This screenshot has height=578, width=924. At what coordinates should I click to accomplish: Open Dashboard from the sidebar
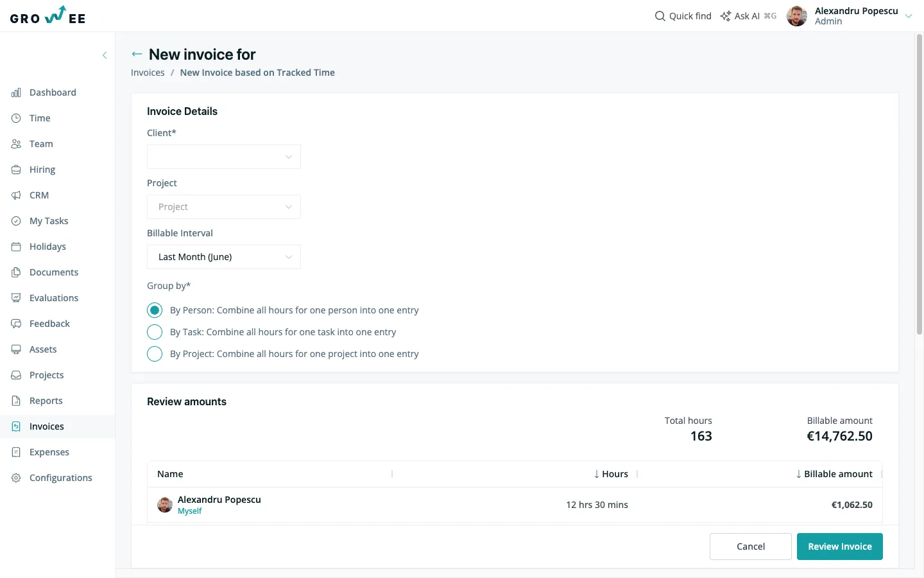53,92
